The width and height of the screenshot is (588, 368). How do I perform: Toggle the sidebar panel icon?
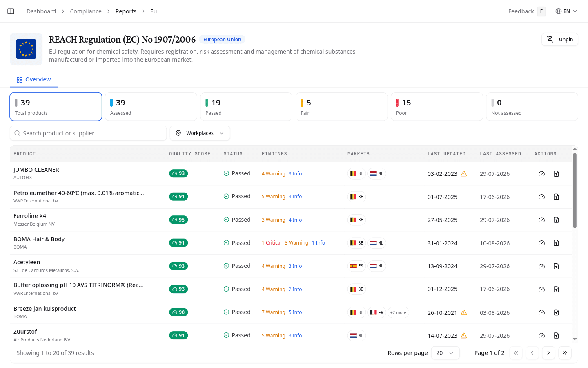11,11
